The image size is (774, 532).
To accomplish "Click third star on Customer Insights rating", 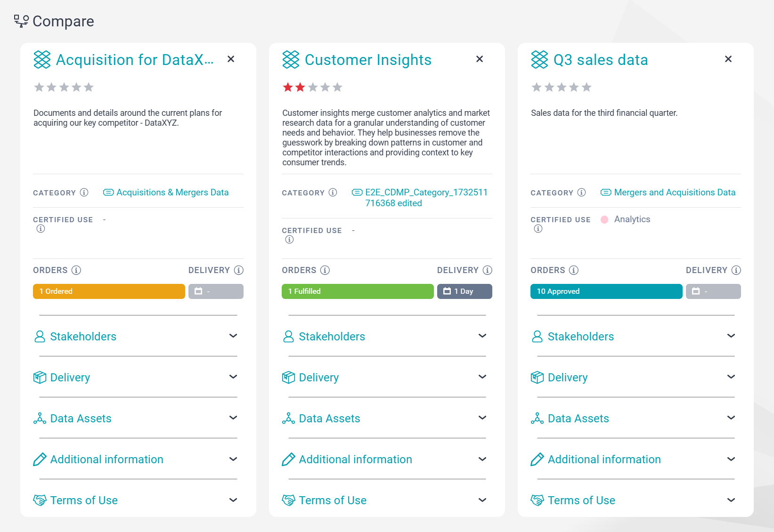I will pos(313,87).
